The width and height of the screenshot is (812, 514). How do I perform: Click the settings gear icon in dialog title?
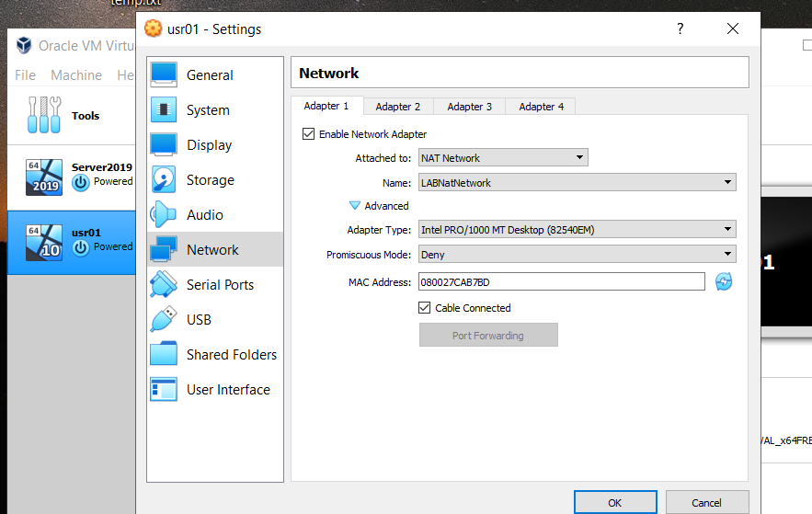[x=153, y=29]
